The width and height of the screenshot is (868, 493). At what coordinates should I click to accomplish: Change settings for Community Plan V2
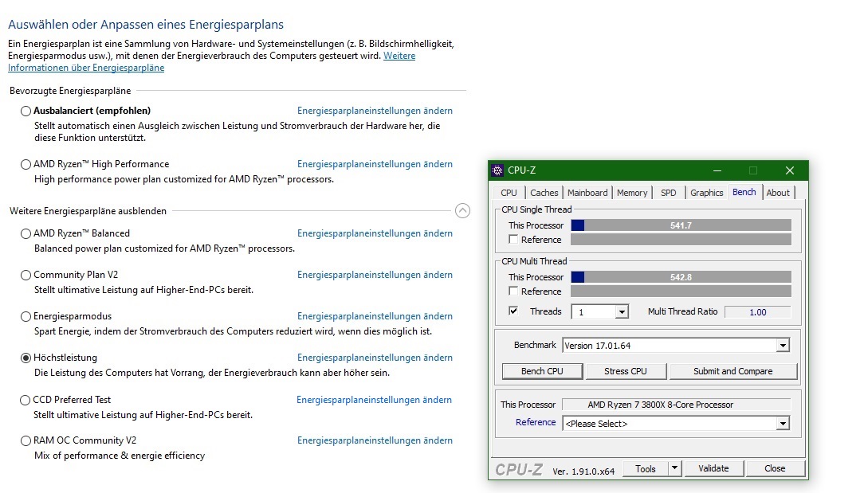click(375, 275)
